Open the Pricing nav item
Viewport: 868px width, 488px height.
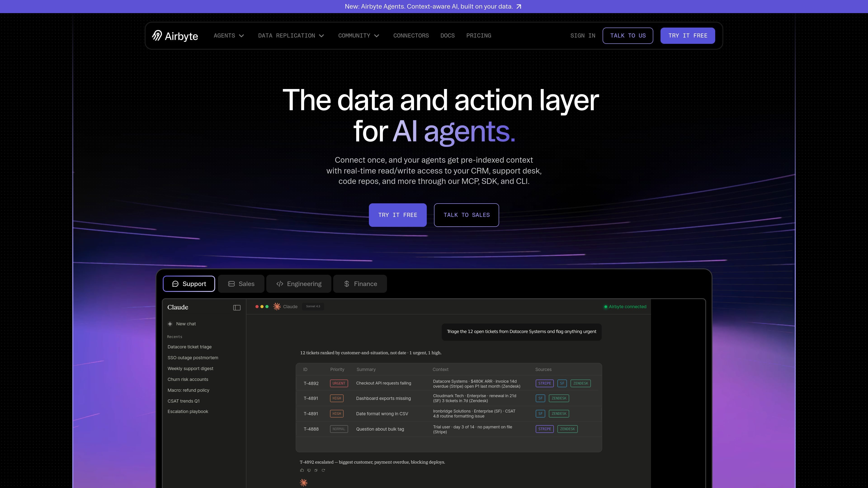coord(479,36)
